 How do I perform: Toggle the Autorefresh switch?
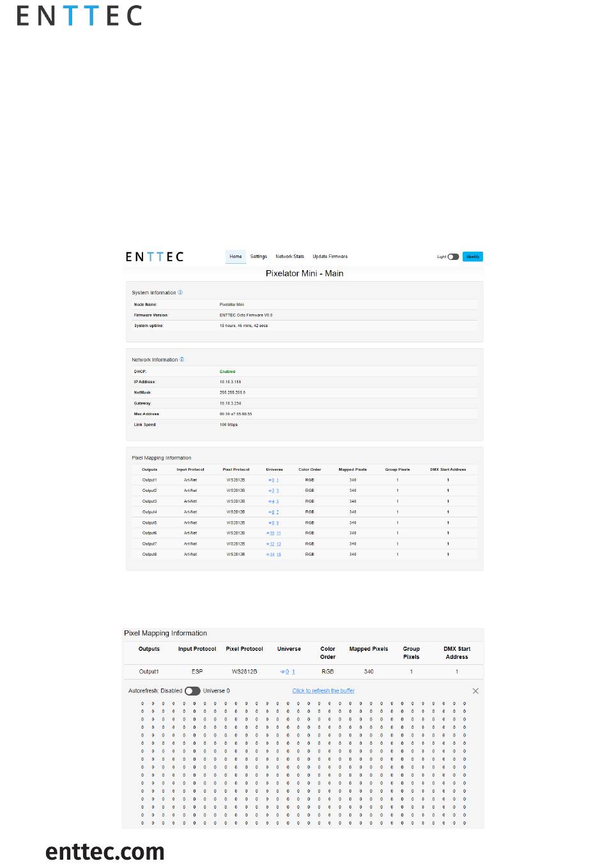(192, 690)
